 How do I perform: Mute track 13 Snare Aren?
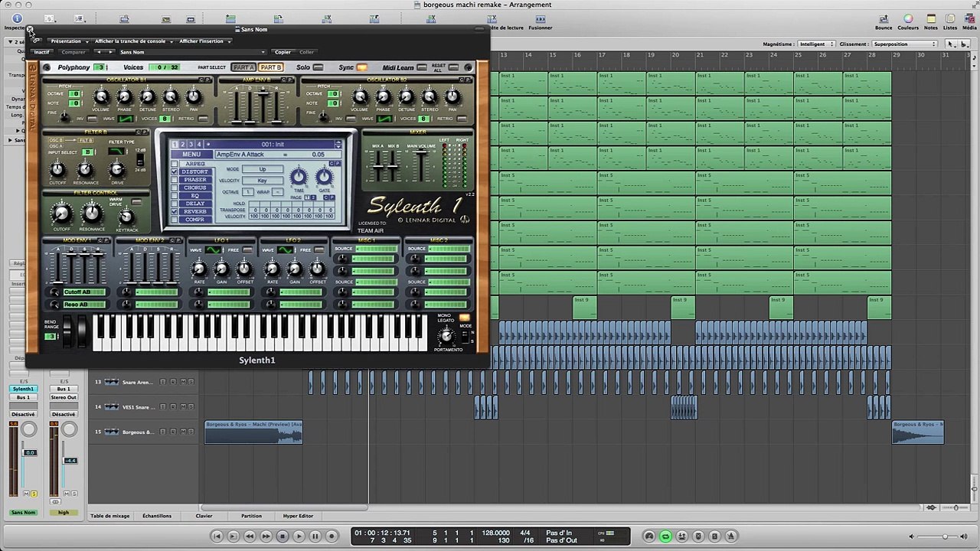tap(182, 382)
